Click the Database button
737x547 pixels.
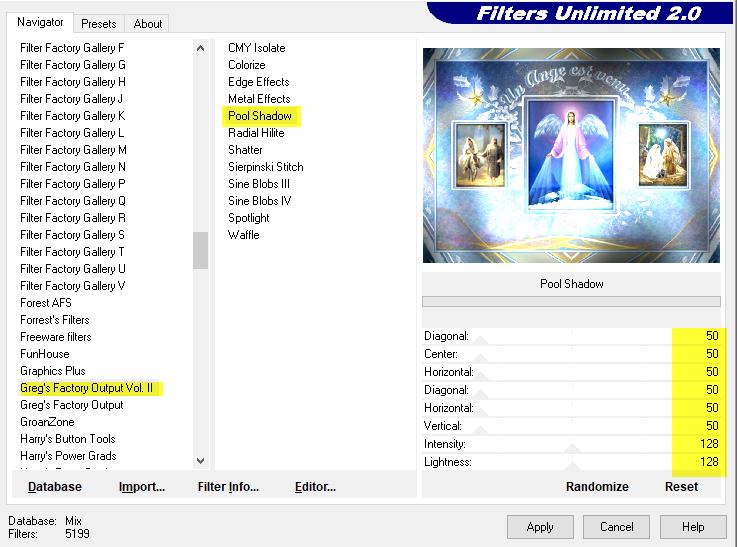pyautogui.click(x=55, y=487)
